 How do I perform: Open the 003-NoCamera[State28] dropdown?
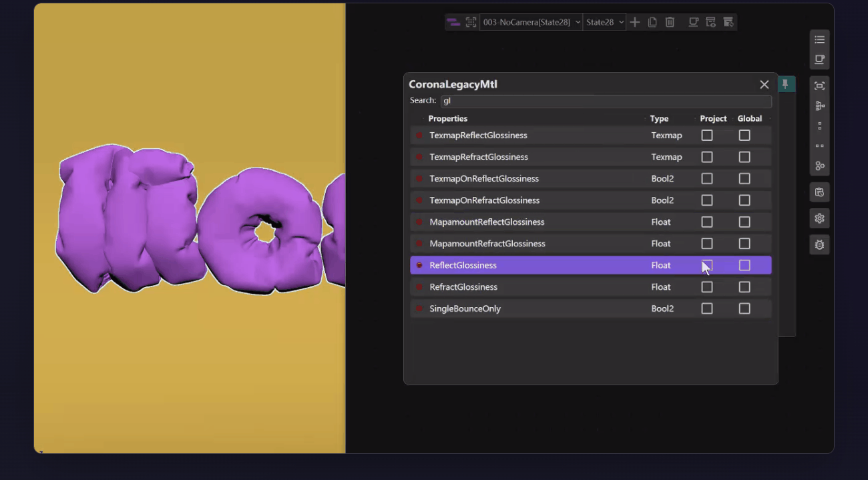tap(531, 22)
